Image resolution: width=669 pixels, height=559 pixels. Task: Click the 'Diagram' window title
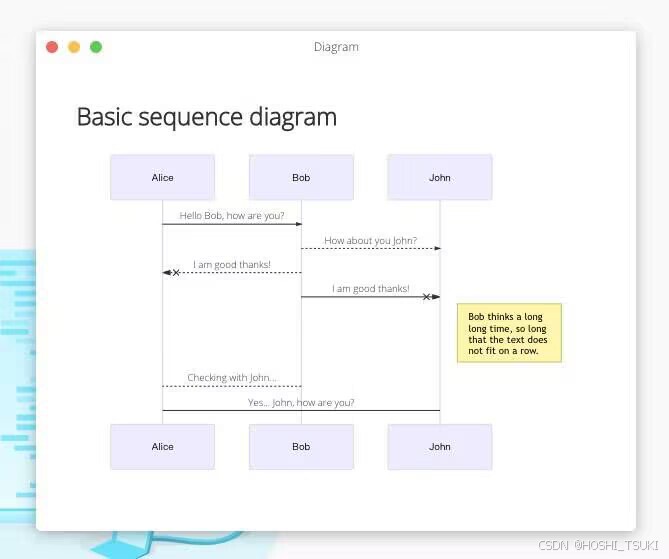336,47
